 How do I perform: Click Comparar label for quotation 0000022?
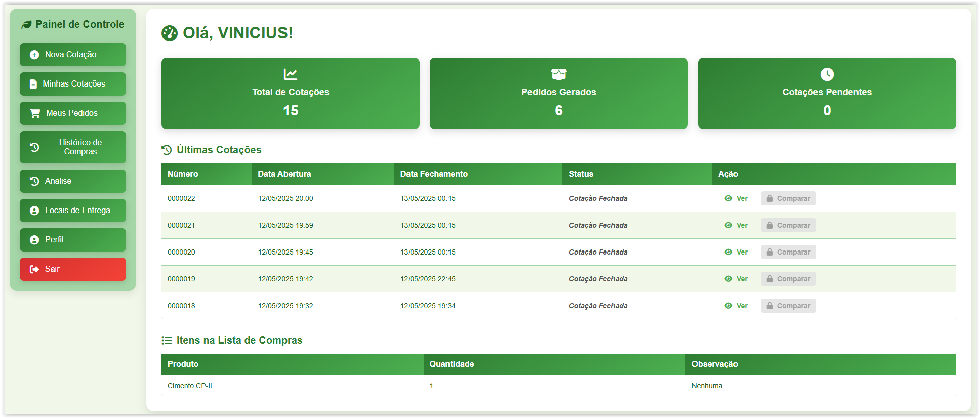(x=794, y=199)
